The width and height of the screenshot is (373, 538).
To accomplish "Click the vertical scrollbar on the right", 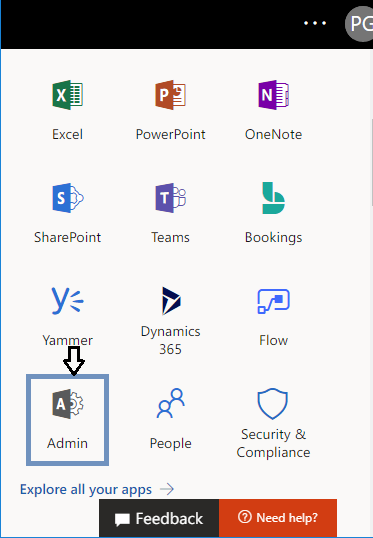I will [x=372, y=162].
